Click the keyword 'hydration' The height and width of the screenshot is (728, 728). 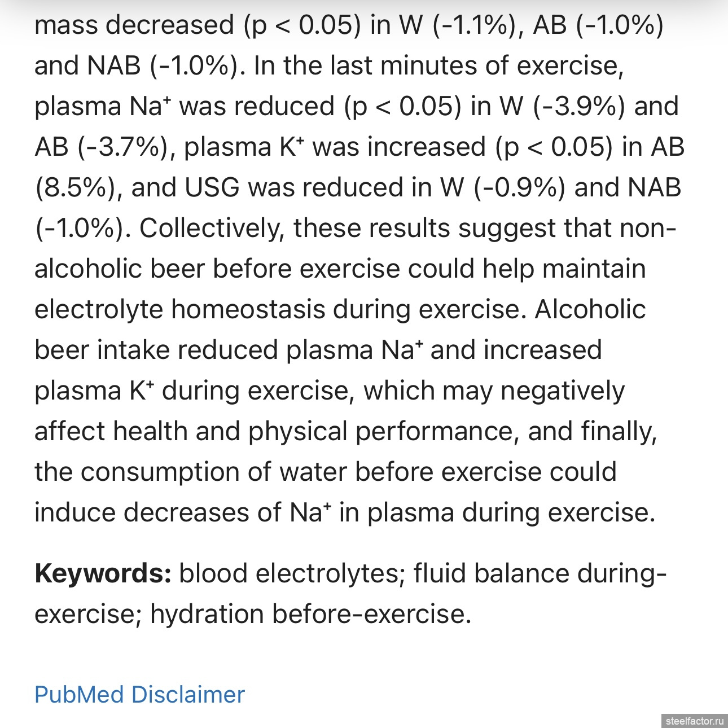[207, 614]
